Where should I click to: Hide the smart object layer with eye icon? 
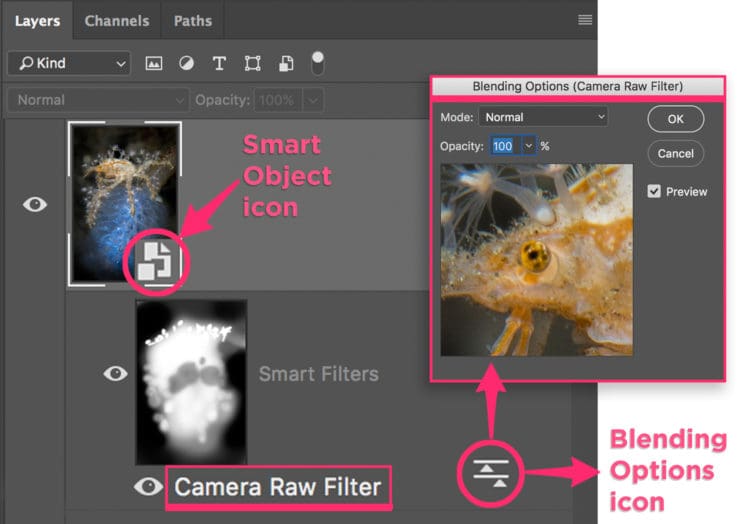click(35, 204)
